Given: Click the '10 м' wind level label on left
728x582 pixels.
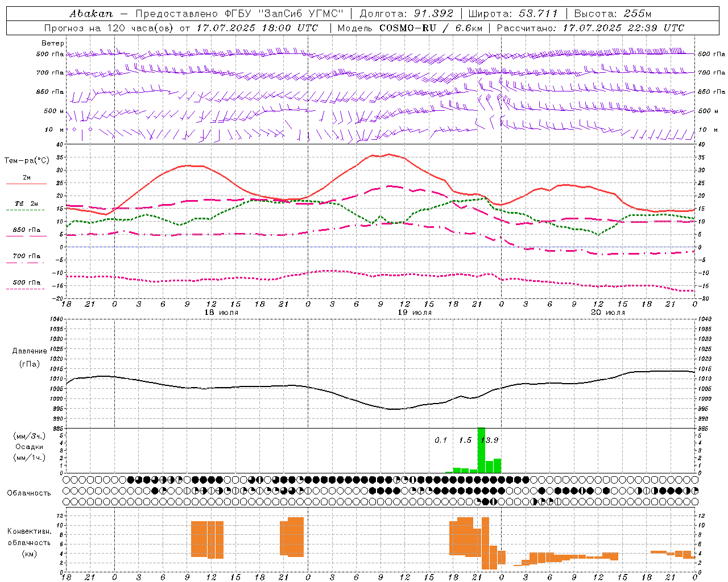Looking at the screenshot, I should point(55,130).
